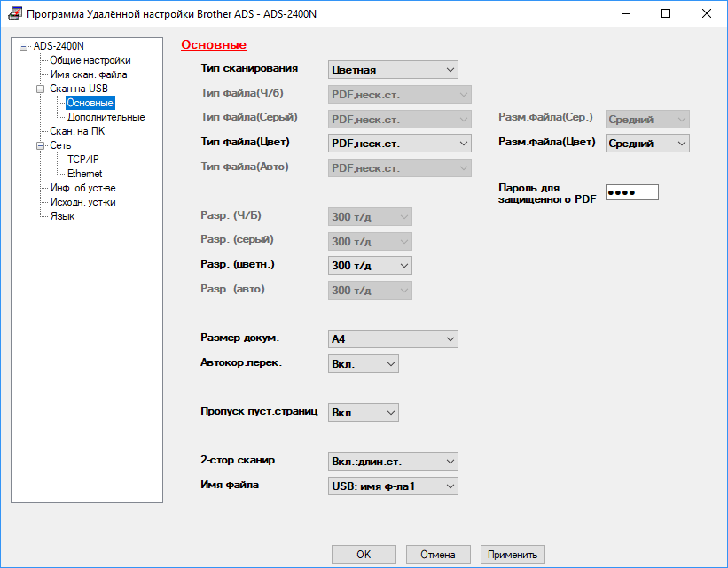Screen dimensions: 728x568
Task: Open Исходн. уст-ки page
Action: point(82,202)
